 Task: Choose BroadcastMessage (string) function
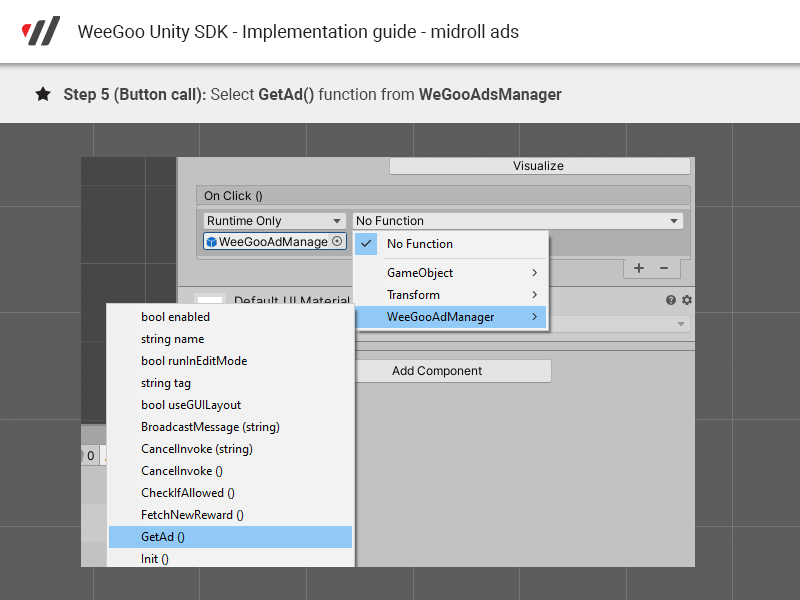[231, 427]
